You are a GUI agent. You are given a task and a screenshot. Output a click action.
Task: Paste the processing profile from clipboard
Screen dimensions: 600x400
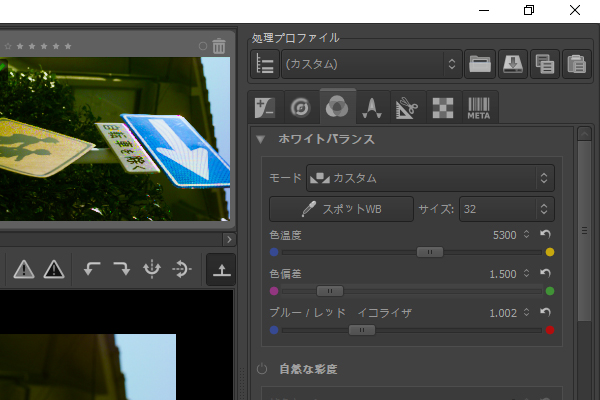(577, 64)
